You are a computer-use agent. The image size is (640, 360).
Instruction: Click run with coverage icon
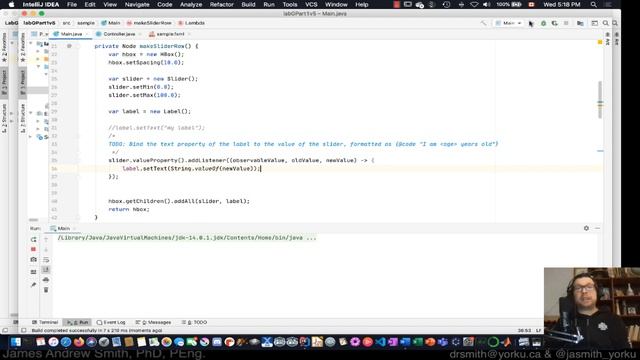[x=554, y=23]
